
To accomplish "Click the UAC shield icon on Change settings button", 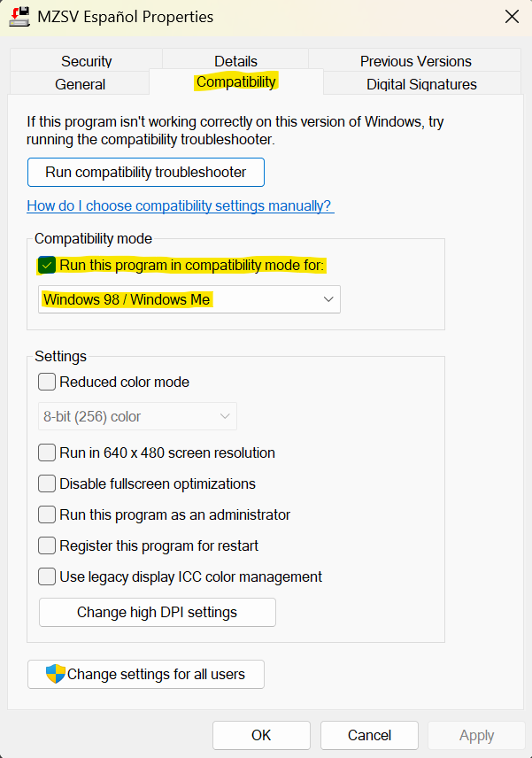I will click(56, 674).
